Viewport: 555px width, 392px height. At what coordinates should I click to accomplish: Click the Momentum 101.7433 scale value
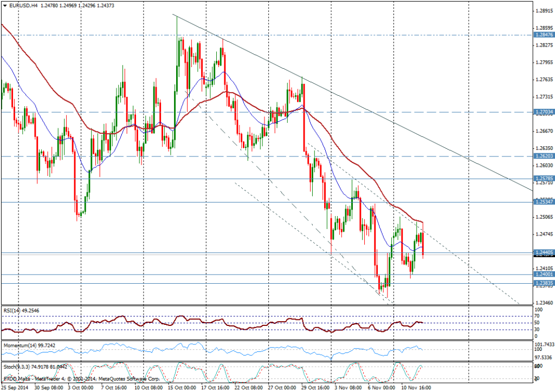click(x=544, y=344)
